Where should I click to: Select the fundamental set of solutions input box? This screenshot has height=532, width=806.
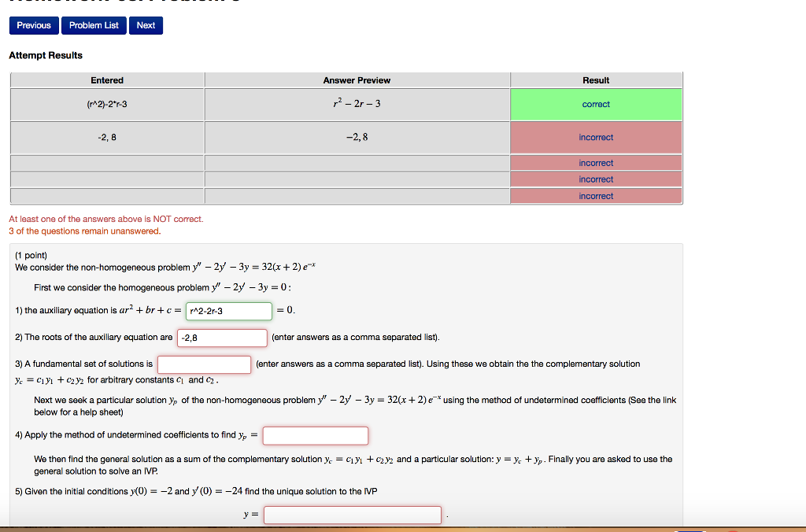click(204, 364)
